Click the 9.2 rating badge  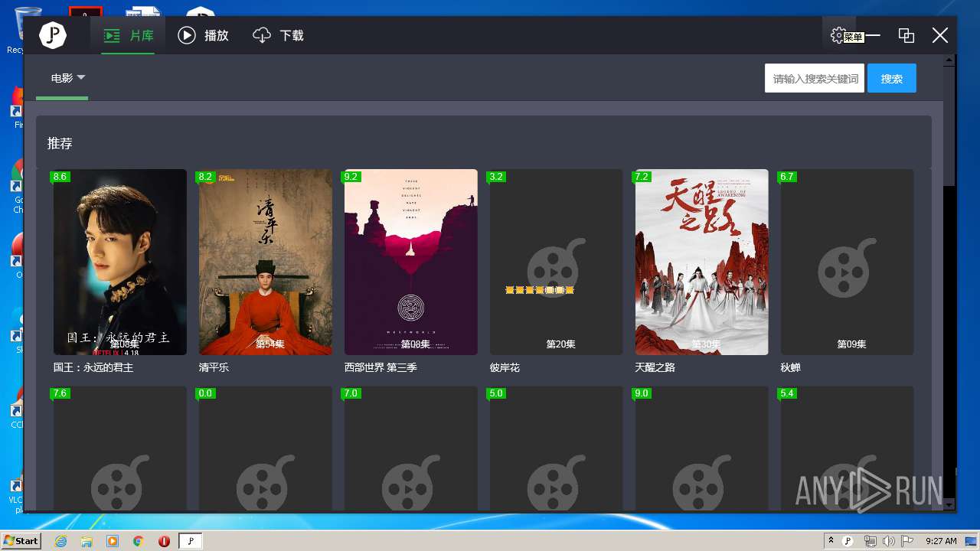(x=351, y=177)
